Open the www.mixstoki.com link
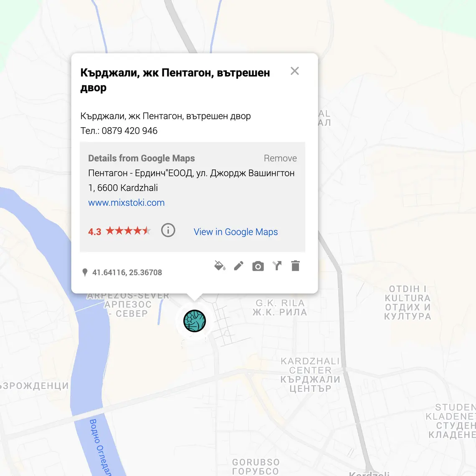This screenshot has width=476, height=476. point(127,202)
